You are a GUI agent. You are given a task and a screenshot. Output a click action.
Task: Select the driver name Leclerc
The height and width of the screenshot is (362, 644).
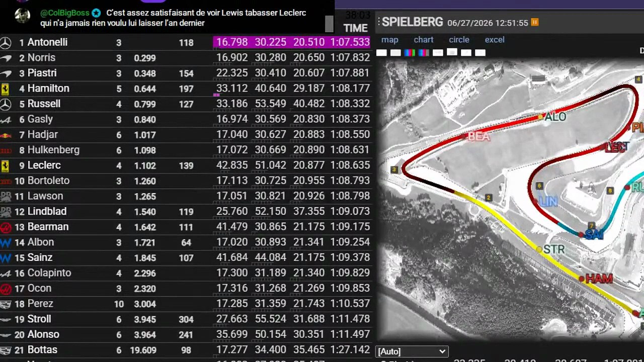click(44, 165)
